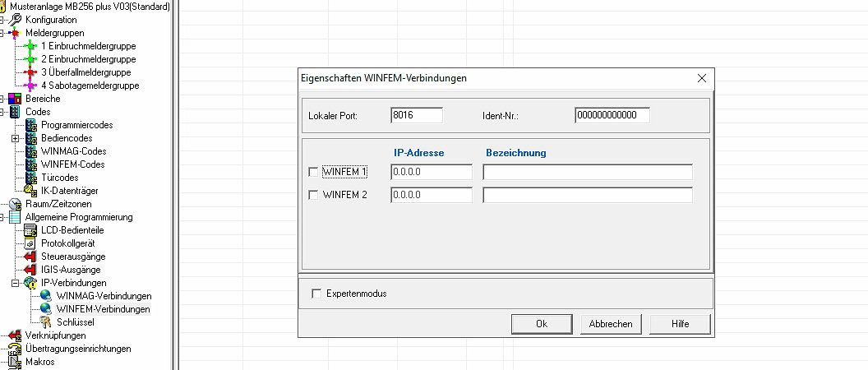The image size is (868, 370).
Task: Click the Konfiguration magnifier icon
Action: pos(15,20)
